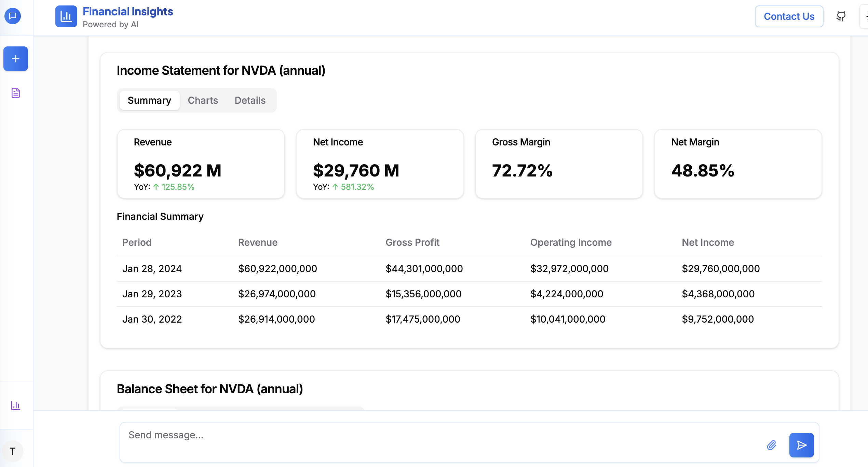Select the Summary tab
The height and width of the screenshot is (467, 868).
(x=149, y=100)
